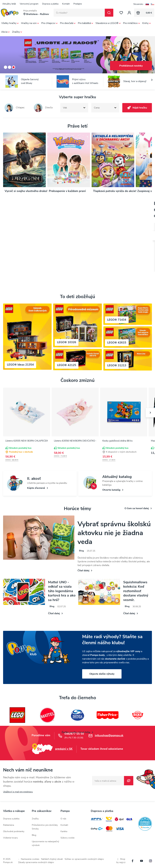The height and width of the screenshot is (868, 155).
Task: Switch to the Slovak flag language
Action: coord(147,4)
